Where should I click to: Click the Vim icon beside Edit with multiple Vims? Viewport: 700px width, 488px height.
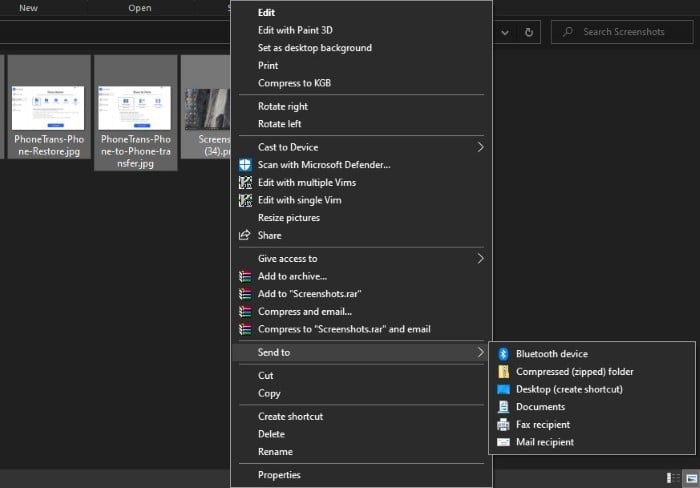(x=245, y=183)
